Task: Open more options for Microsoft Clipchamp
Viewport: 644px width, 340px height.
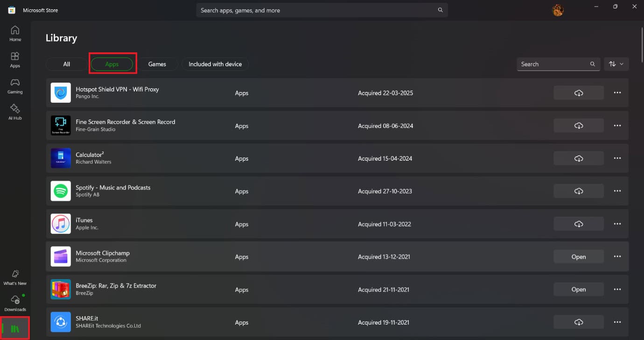Action: 617,257
